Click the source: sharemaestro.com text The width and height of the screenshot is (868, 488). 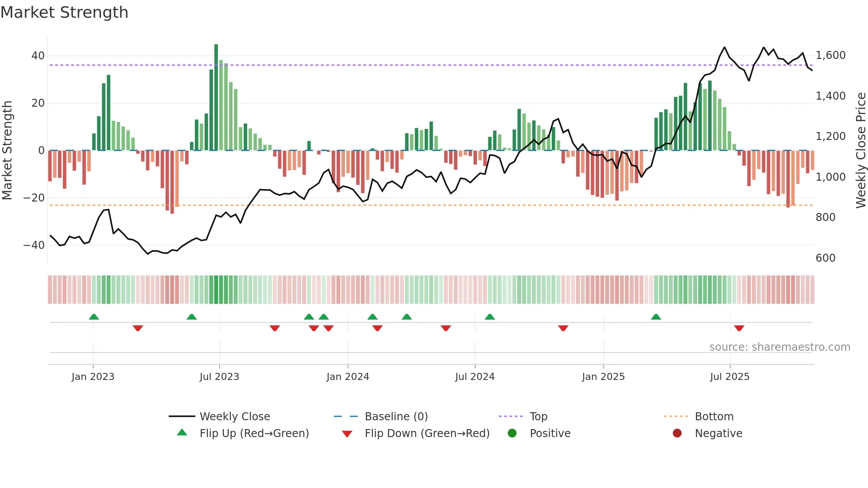tap(780, 347)
